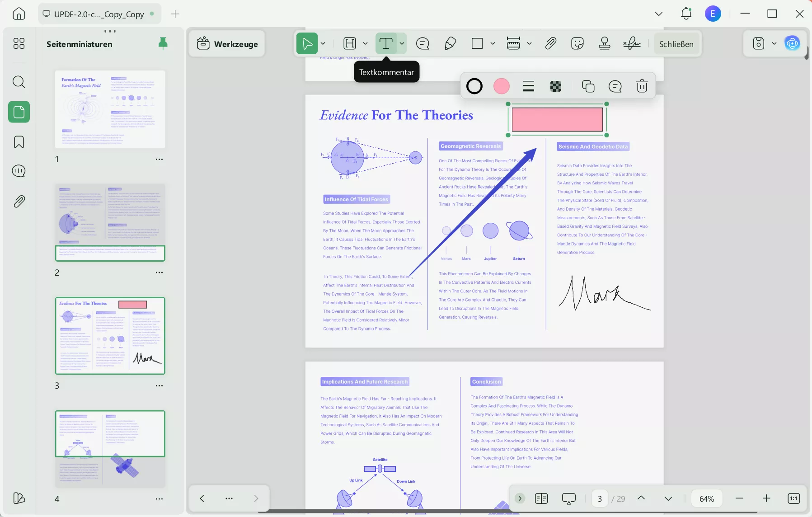Click the save icon in top right
The image size is (812, 517).
pyautogui.click(x=759, y=43)
